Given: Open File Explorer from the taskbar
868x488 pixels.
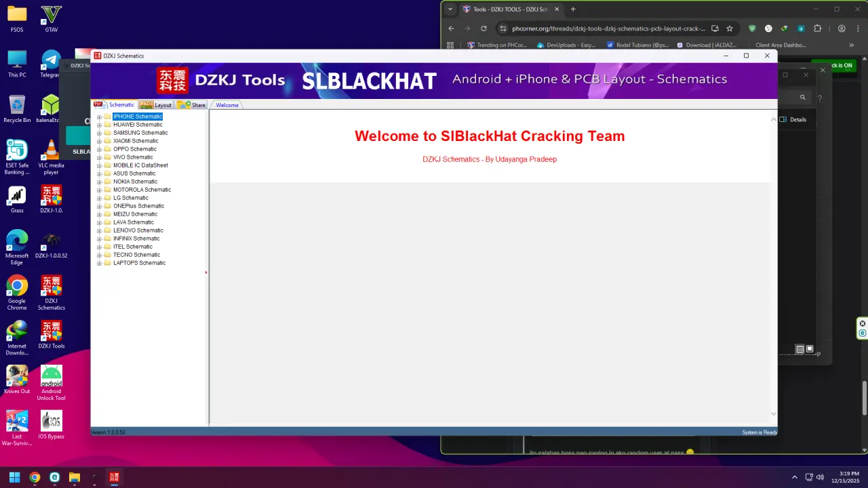Looking at the screenshot, I should coord(75,477).
